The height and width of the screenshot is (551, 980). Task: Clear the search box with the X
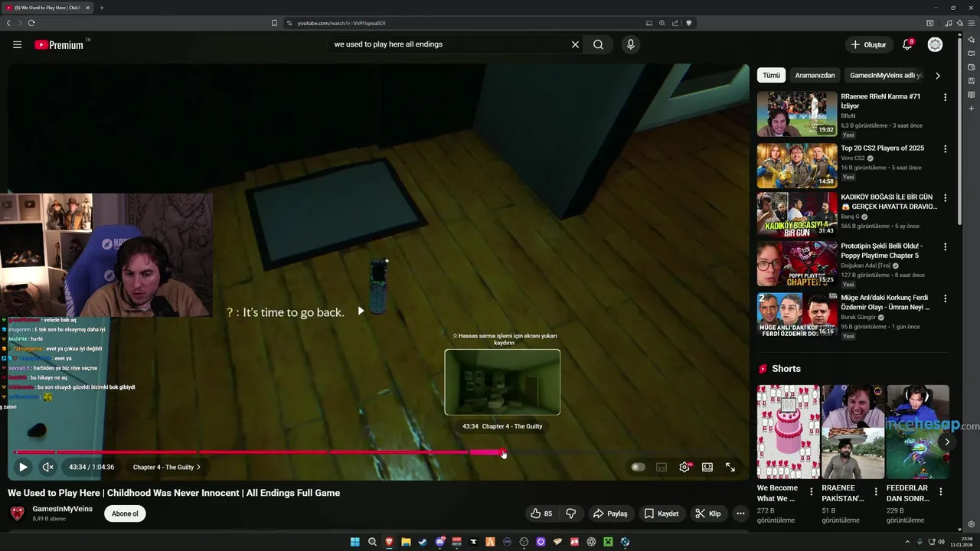click(x=575, y=44)
